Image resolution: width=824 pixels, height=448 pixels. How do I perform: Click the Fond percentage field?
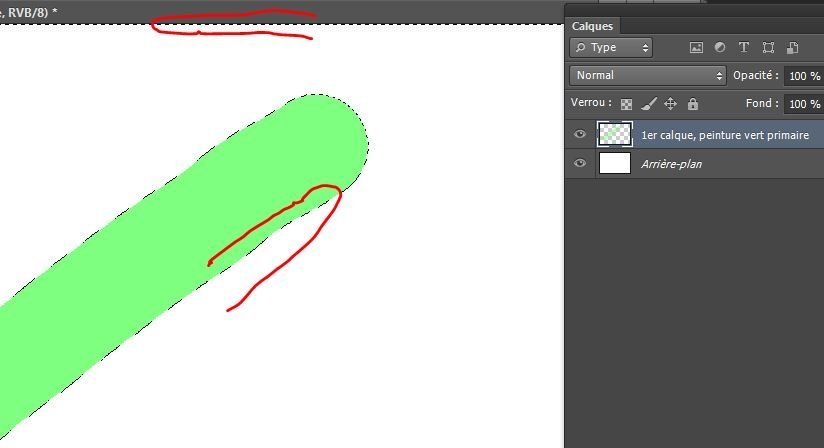point(802,104)
